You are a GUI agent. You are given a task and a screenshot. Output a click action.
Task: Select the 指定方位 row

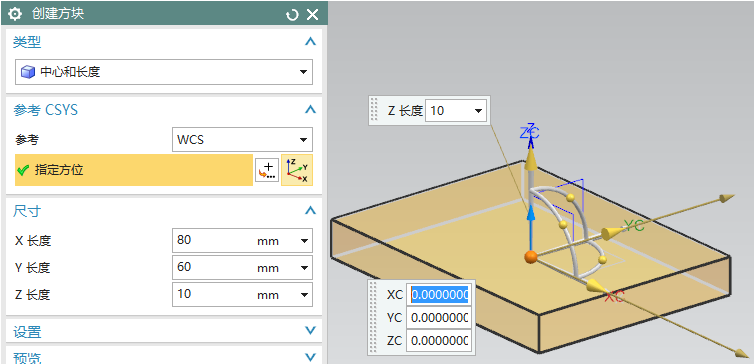[134, 170]
